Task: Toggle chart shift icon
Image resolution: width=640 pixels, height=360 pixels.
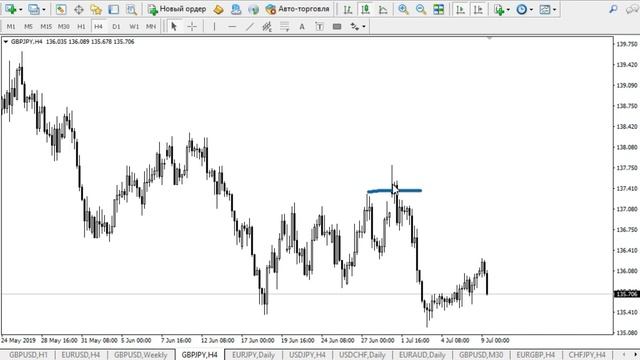Action: 478,9
